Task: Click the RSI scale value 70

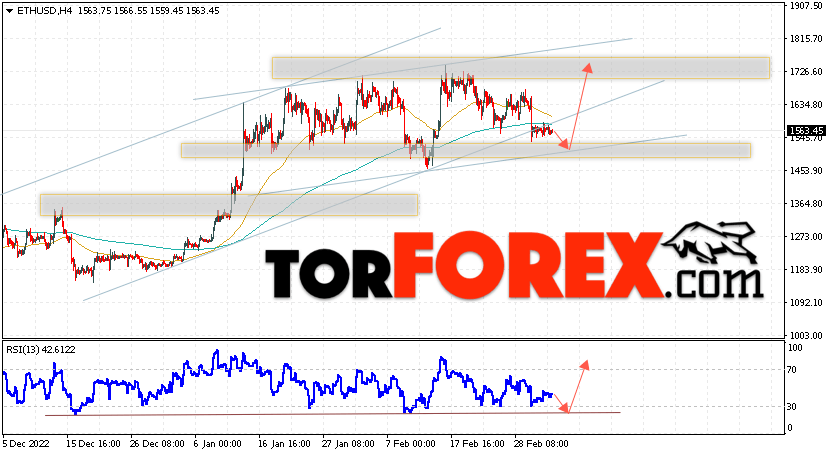Action: click(x=792, y=370)
